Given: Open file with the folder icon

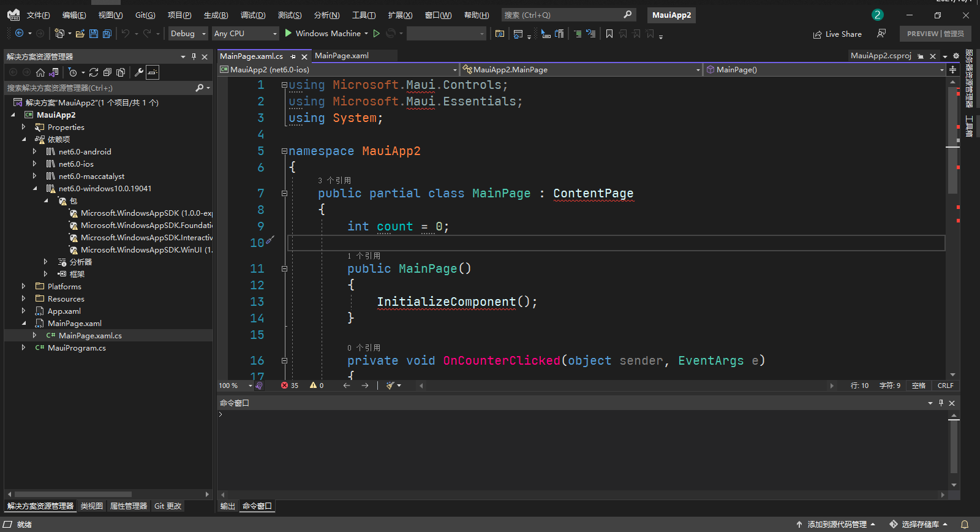Looking at the screenshot, I should 80,34.
